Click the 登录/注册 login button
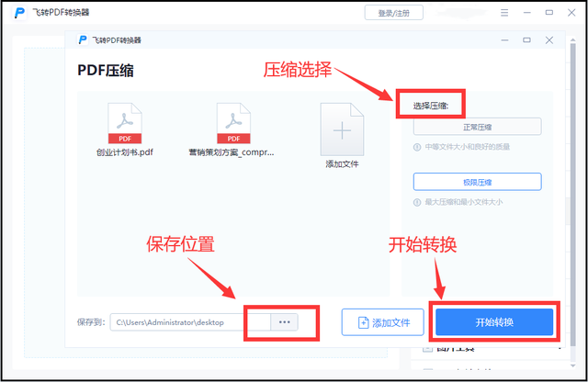The width and height of the screenshot is (588, 382). (x=393, y=13)
